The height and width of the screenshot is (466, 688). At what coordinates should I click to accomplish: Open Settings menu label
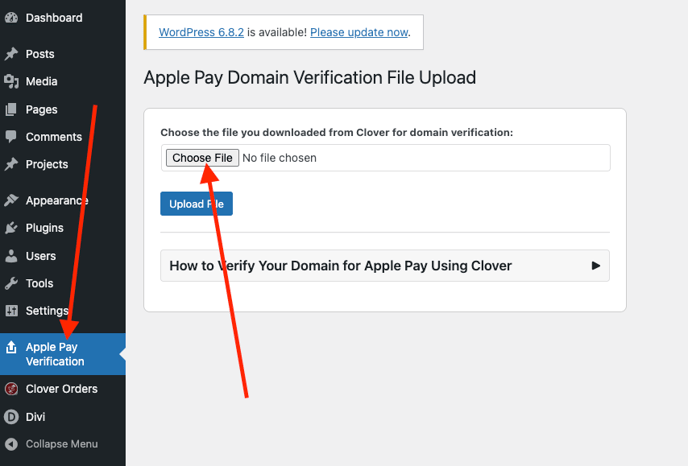[x=47, y=311]
